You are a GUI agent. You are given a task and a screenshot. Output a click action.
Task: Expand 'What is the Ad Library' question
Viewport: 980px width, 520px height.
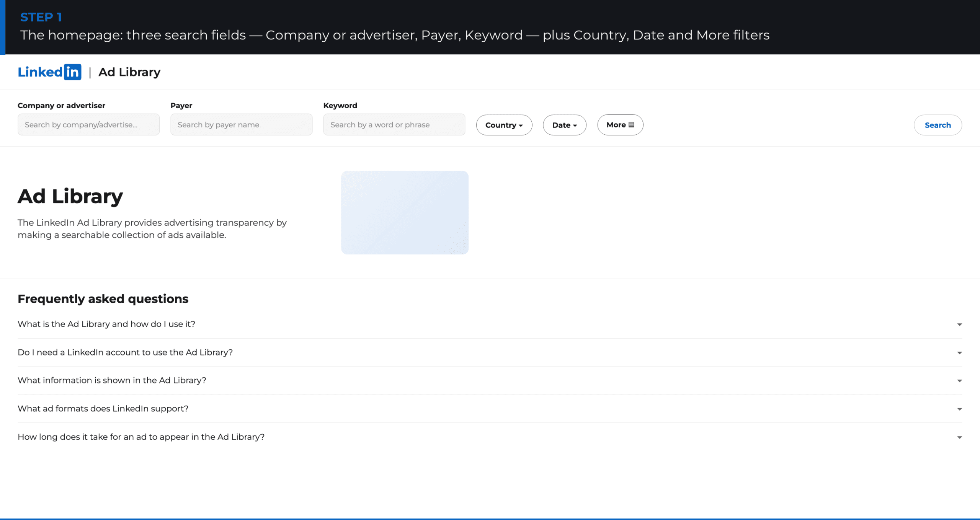pos(490,324)
